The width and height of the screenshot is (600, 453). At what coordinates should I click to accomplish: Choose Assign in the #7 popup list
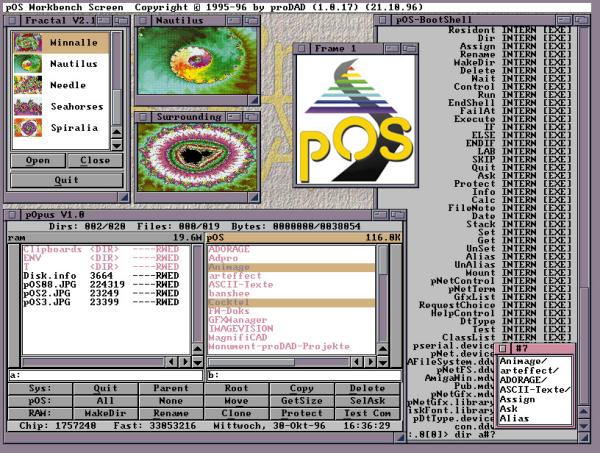pos(520,399)
